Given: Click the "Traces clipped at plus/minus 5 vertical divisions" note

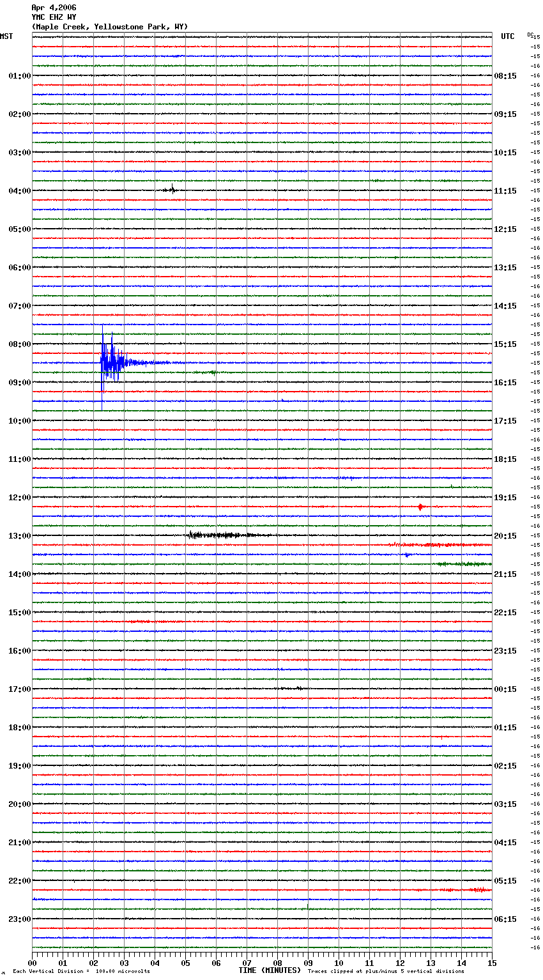Looking at the screenshot, I should coord(386,972).
